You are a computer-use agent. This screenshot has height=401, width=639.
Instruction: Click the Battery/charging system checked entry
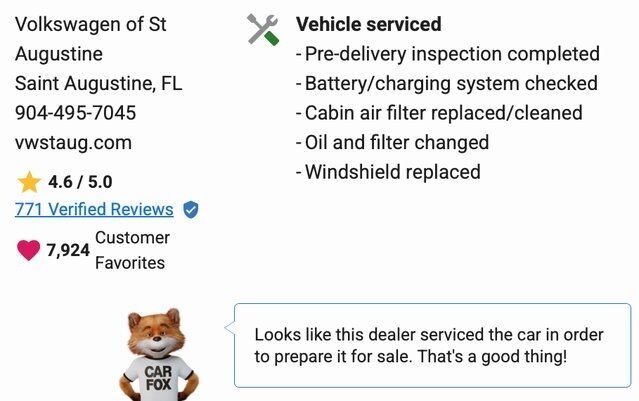(x=450, y=84)
